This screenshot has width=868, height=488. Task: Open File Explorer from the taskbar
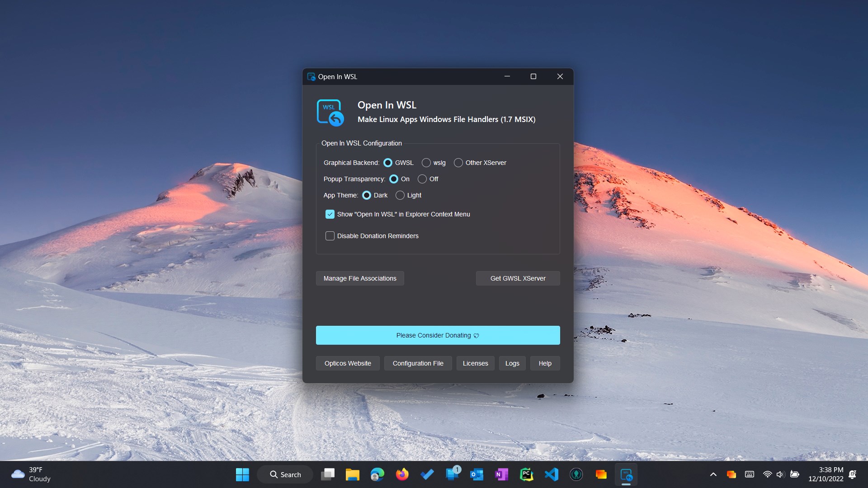pyautogui.click(x=352, y=474)
